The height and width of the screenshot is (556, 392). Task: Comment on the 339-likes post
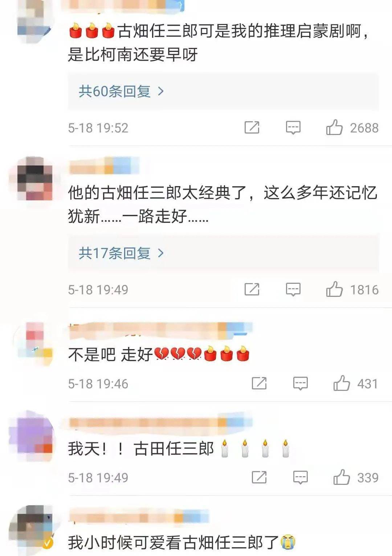(300, 478)
